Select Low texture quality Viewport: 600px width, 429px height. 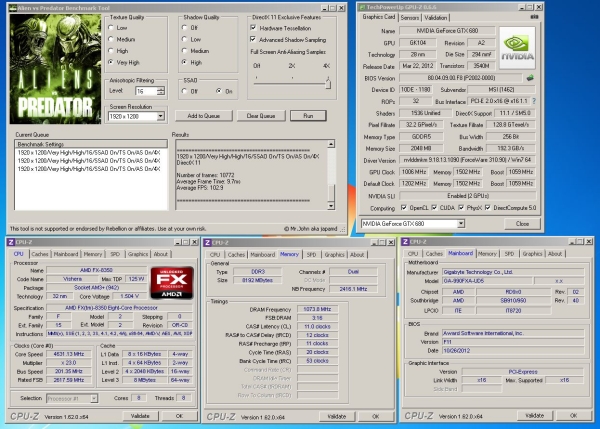(x=111, y=28)
